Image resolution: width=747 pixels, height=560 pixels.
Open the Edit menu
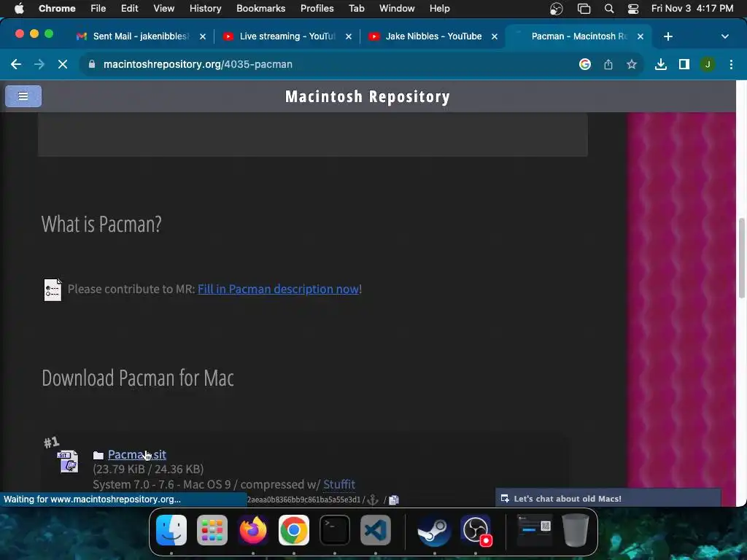(129, 8)
